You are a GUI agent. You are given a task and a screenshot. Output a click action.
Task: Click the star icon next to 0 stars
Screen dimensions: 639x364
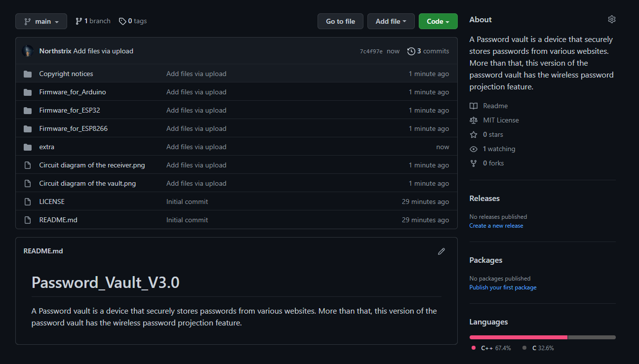(474, 134)
